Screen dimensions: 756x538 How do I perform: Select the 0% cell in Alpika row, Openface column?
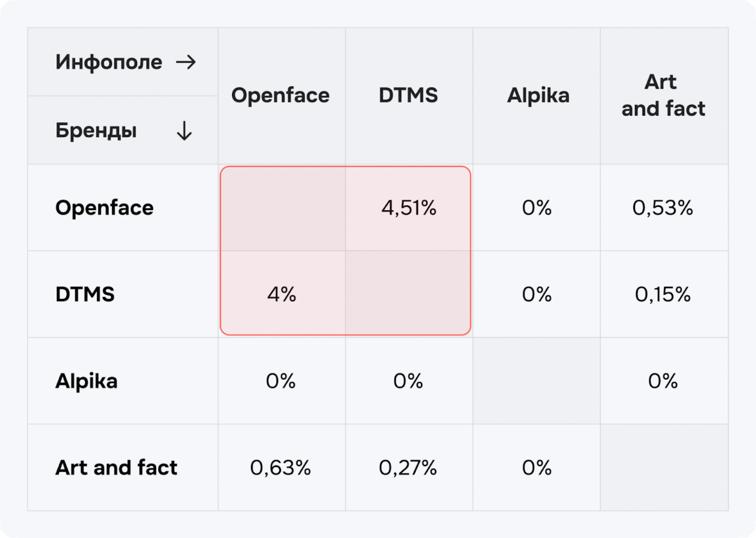tap(281, 381)
